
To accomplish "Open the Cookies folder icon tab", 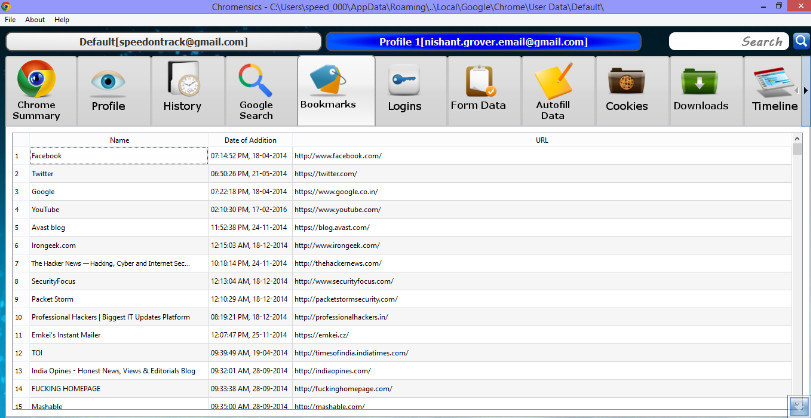I will [x=626, y=82].
